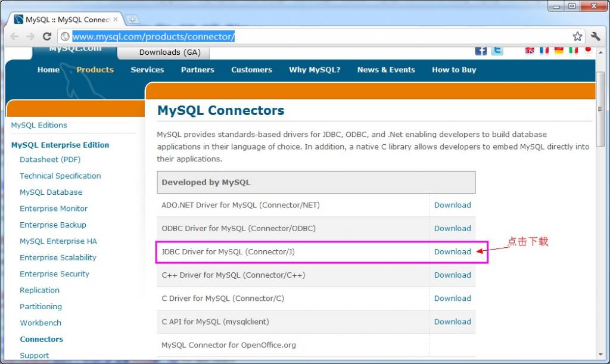Open Support sidebar link
This screenshot has width=610, height=364.
point(34,356)
